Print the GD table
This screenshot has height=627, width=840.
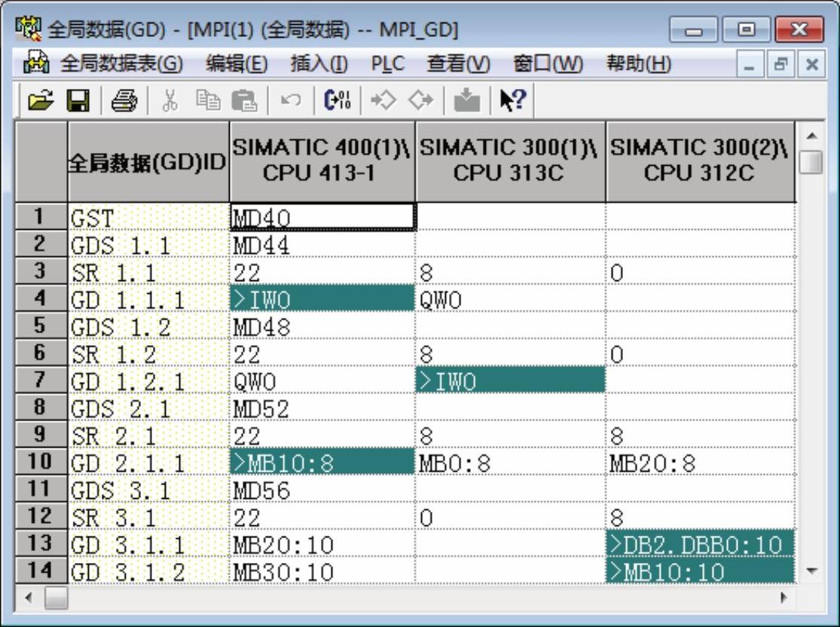[x=124, y=100]
